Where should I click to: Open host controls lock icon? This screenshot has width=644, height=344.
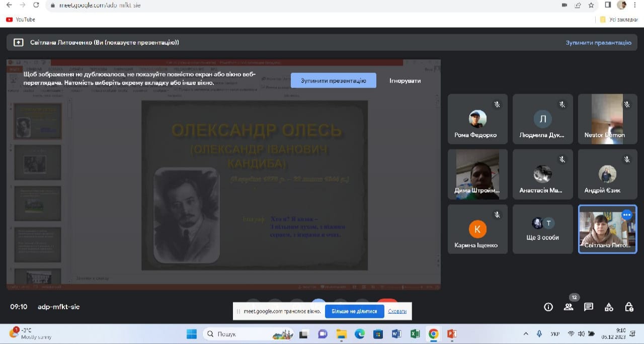point(629,307)
